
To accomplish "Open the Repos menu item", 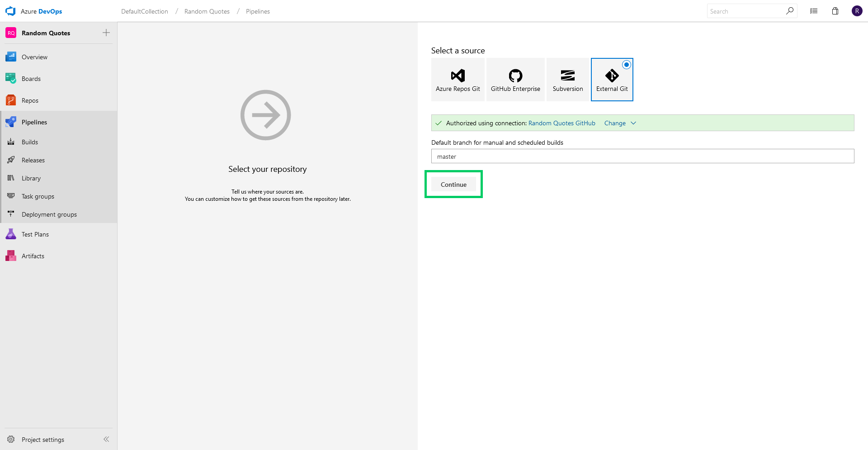I will point(30,100).
